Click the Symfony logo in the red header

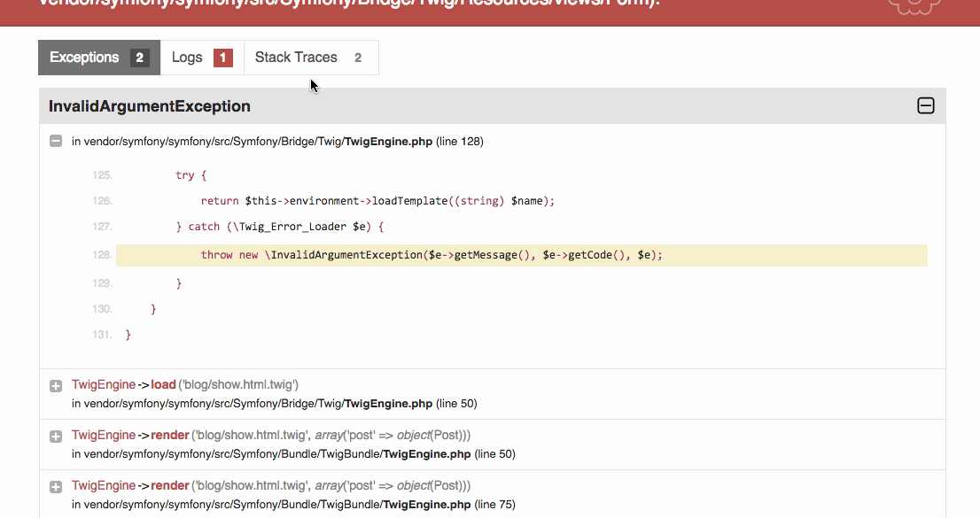914,7
